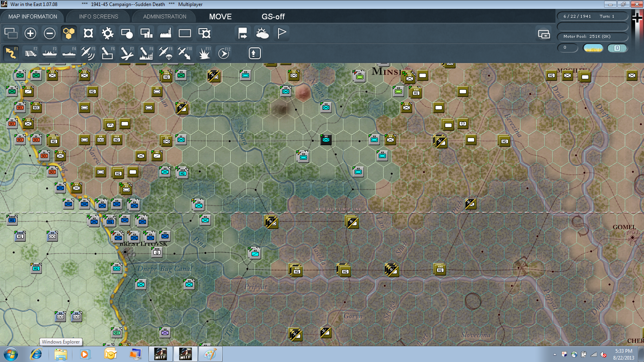
Task: Open the MAP INFORMATION tab
Action: tap(33, 16)
